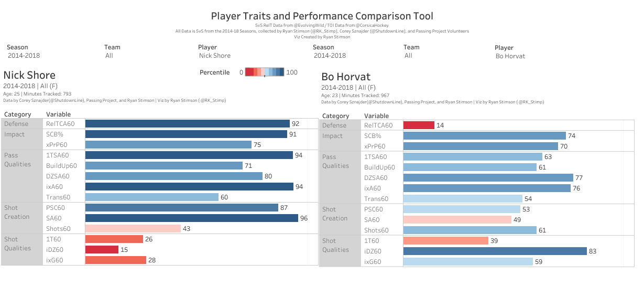Select Bo Horvat's SA60 bar valued 49
The width and height of the screenshot is (644, 286).
[457, 220]
